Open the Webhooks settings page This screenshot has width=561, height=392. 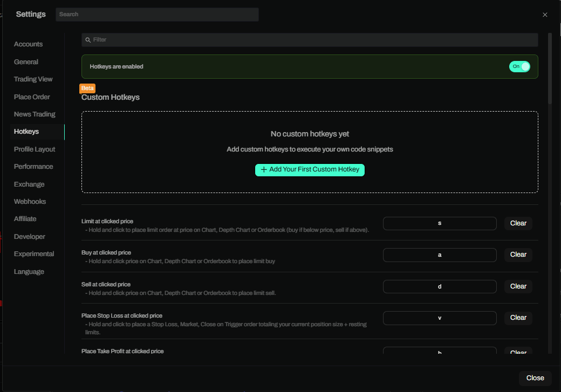coord(30,202)
